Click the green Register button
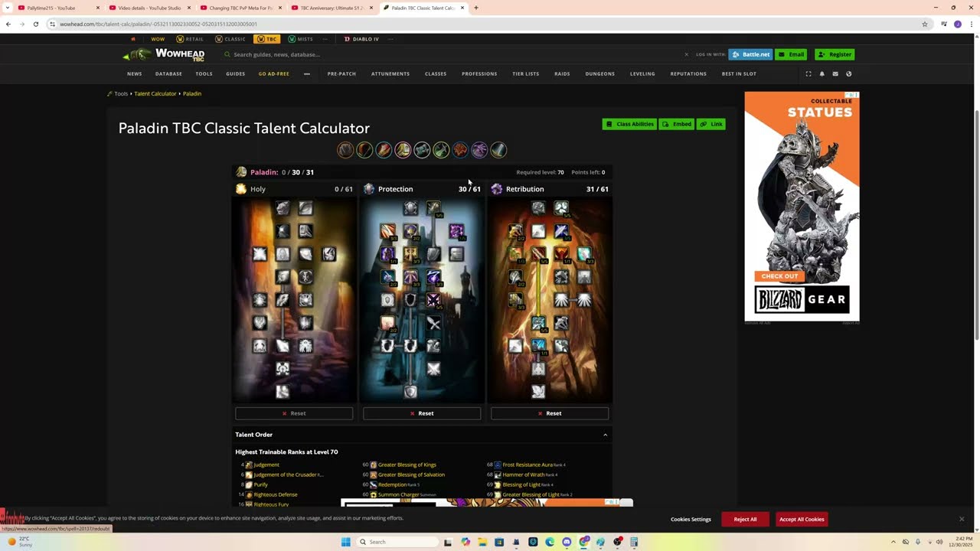 click(835, 54)
